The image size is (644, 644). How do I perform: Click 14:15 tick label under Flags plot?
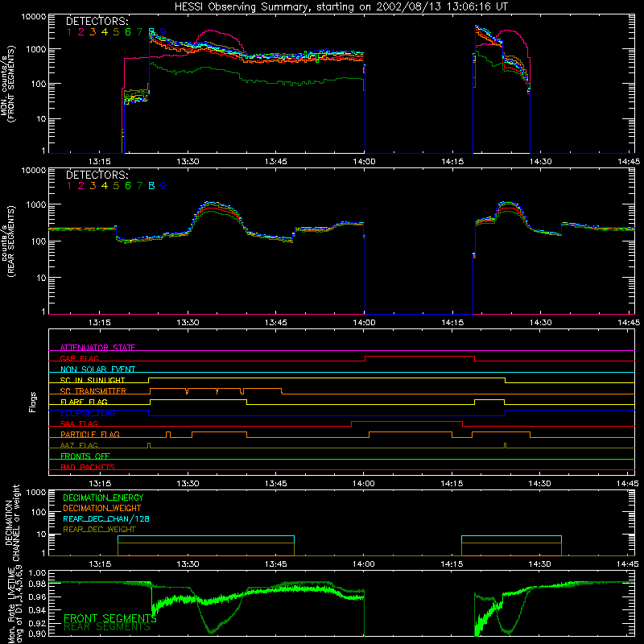point(452,484)
